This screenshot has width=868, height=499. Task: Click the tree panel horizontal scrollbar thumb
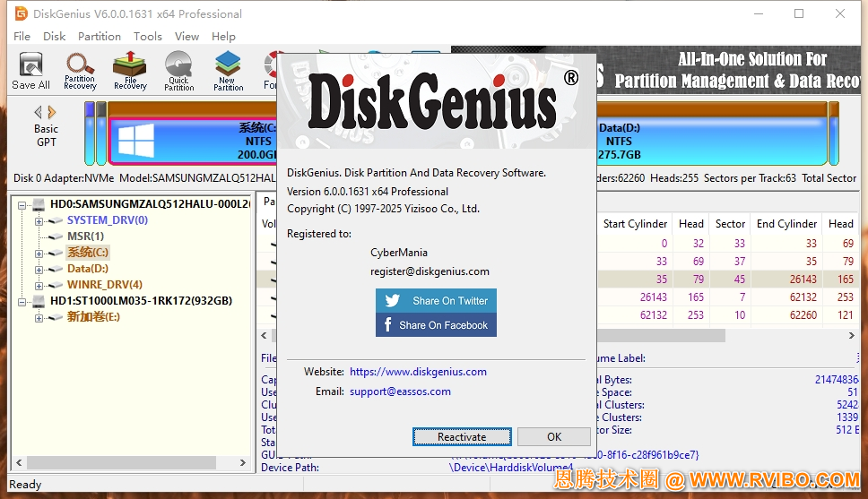coord(122,462)
